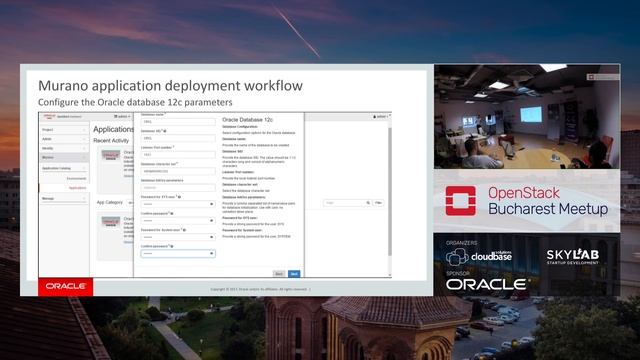Collapse the Murano sidebar section

tap(64, 158)
